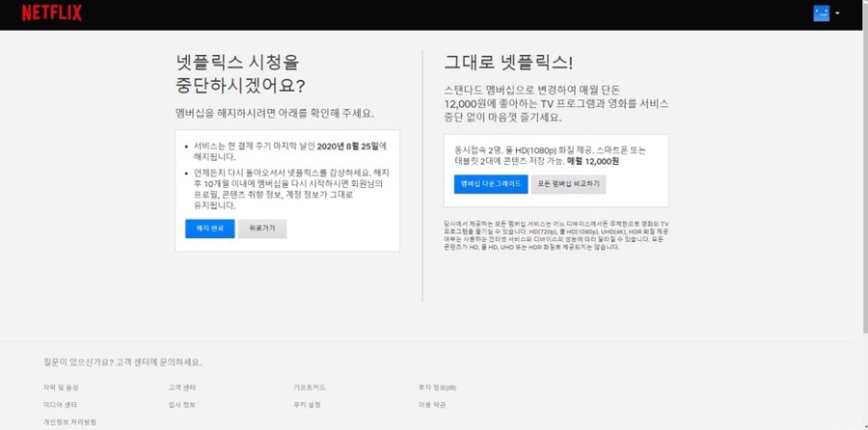Click the fine print starting 당사에서 제공하는 모든 멤버십
This screenshot has width=868, height=430.
[556, 236]
